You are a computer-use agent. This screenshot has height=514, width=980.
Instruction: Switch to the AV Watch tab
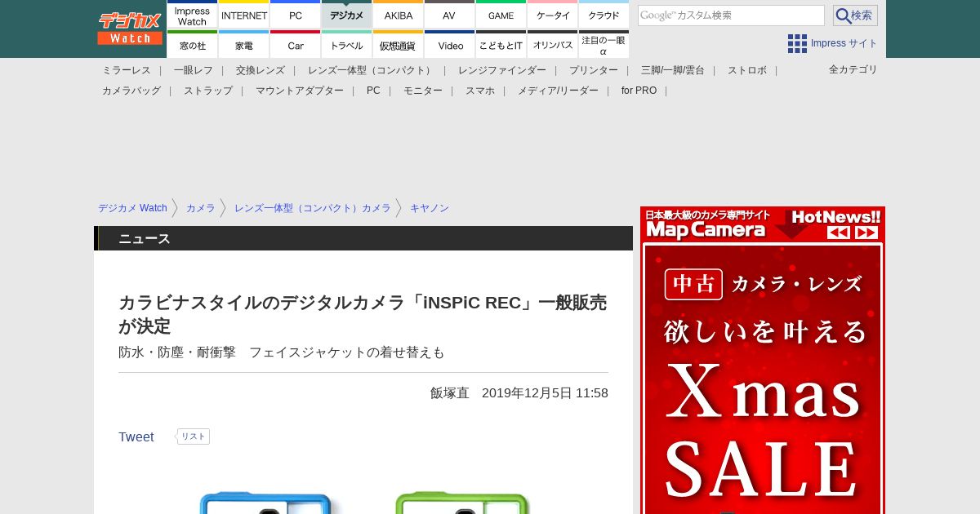tap(450, 14)
